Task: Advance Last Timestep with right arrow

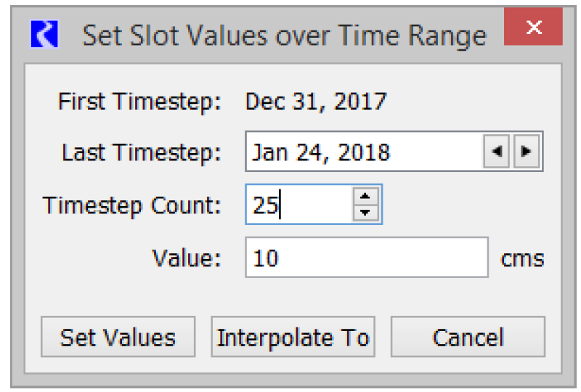Action: tap(527, 152)
